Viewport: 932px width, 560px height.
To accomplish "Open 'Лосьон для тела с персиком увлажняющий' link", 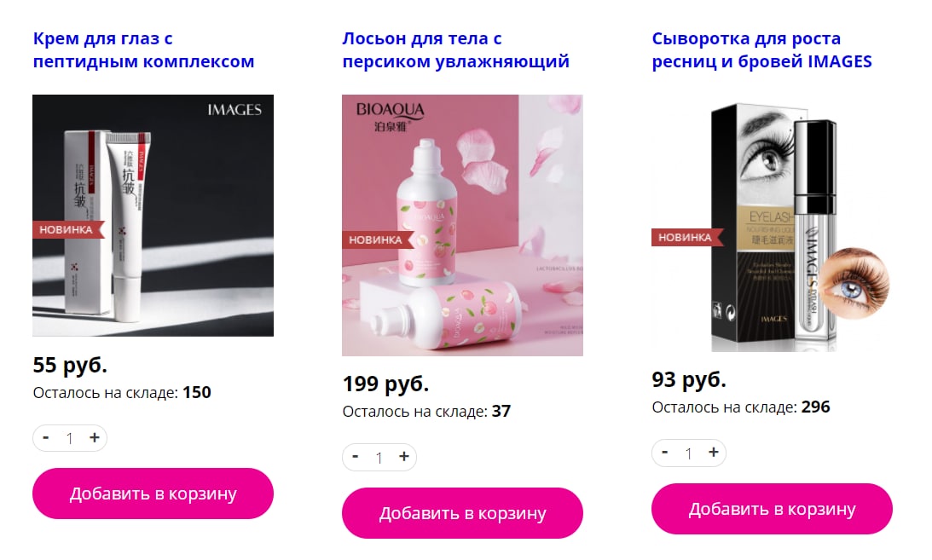I will pos(456,50).
